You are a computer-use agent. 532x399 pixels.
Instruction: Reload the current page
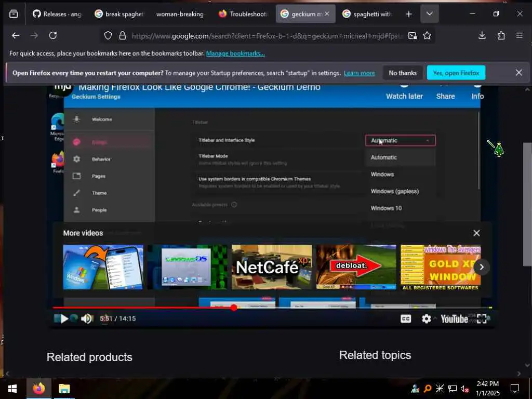(53, 36)
